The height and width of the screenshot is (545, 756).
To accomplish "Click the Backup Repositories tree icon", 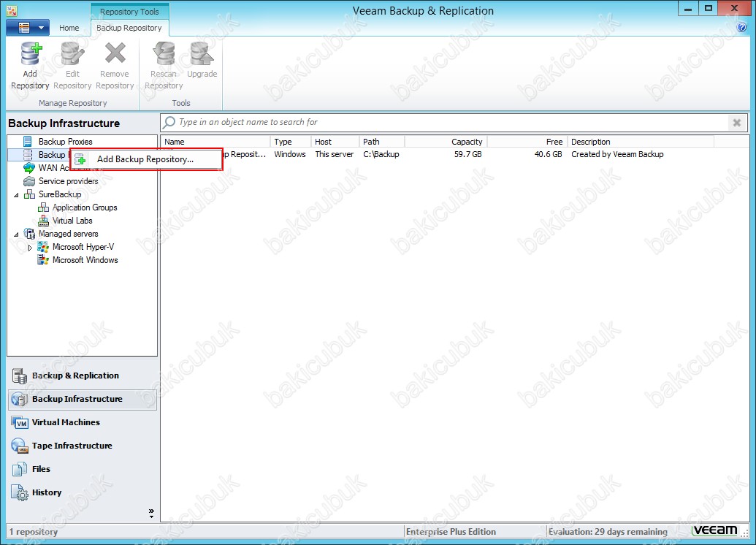I will (x=28, y=154).
